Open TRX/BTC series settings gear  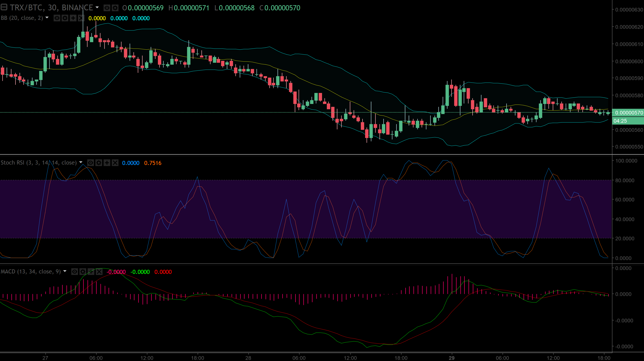click(115, 8)
